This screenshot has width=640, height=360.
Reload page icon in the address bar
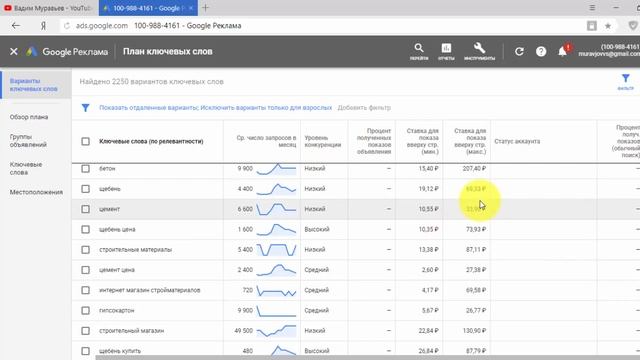point(67,26)
